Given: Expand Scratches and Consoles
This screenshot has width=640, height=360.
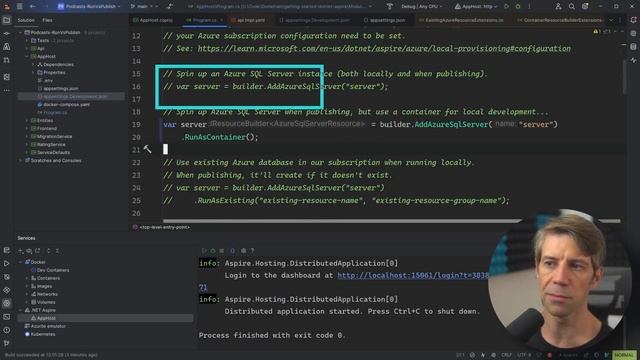Looking at the screenshot, I should pos(20,160).
